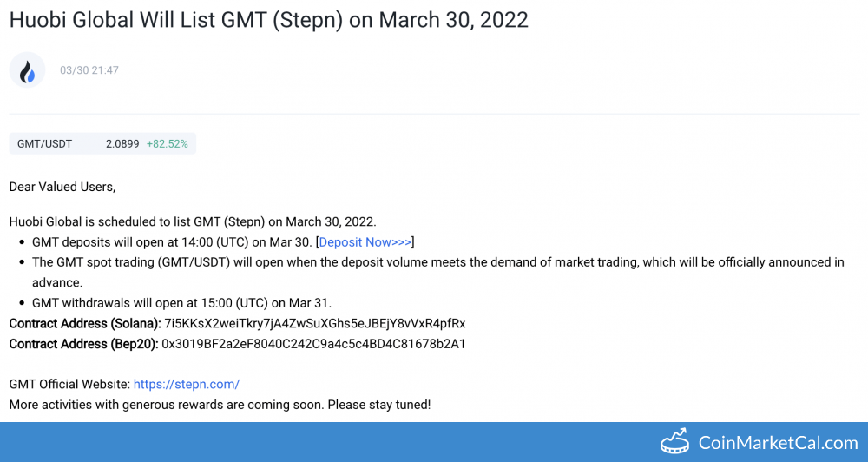Click the Solana contract address string
Viewport: 868px width, 462px height.
[315, 324]
